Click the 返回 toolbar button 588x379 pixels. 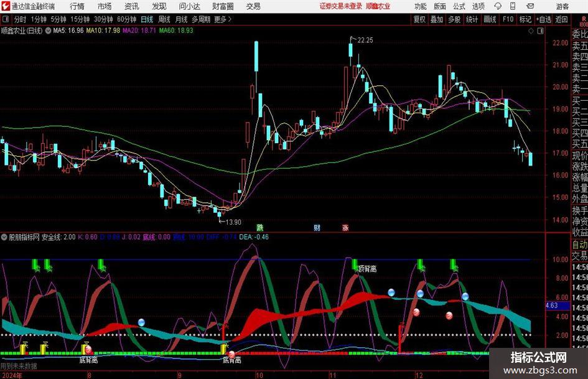coord(561,19)
